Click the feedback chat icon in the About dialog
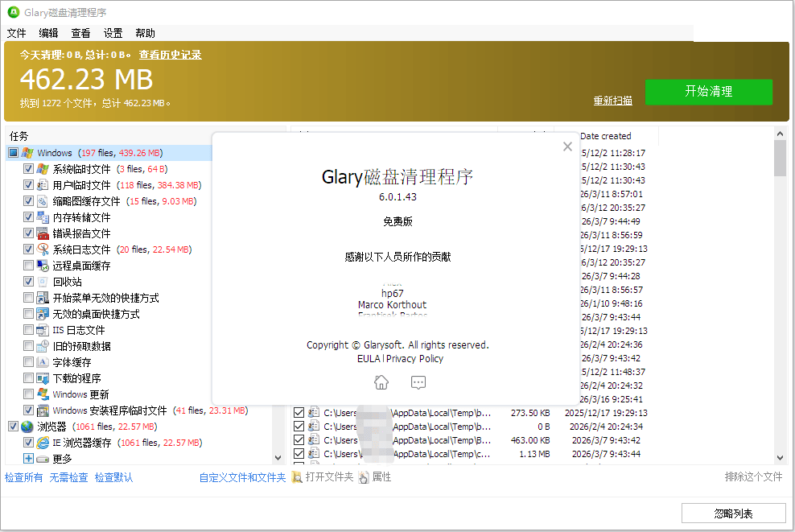Viewport: 795px width, 532px height. click(418, 382)
